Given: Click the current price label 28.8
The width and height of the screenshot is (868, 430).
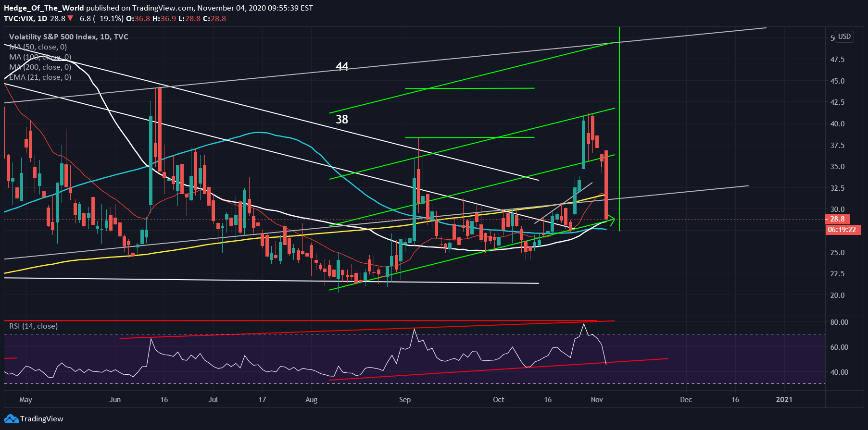Looking at the screenshot, I should click(837, 219).
